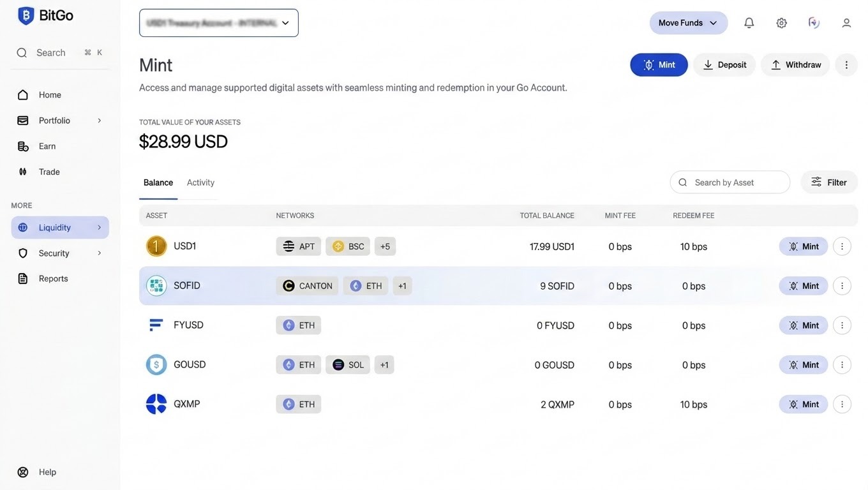This screenshot has height=490, width=868.
Task: Click ETH network chip in QXMP row
Action: point(299,405)
